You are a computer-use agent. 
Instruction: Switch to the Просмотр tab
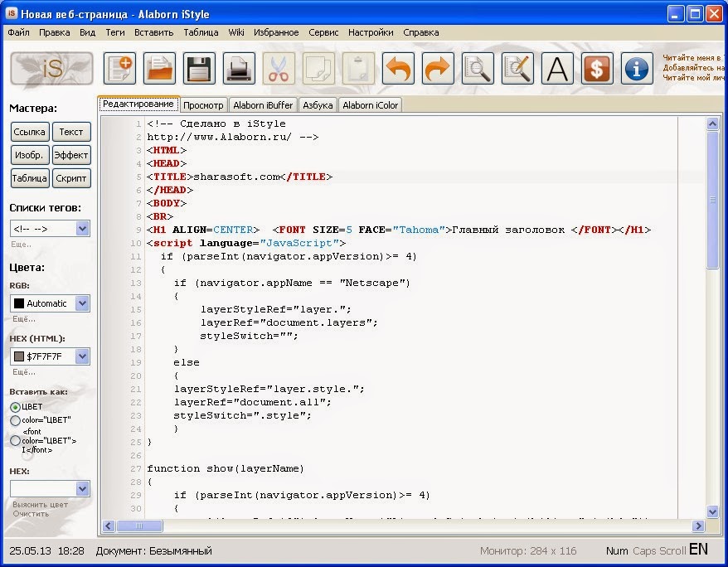coord(203,105)
